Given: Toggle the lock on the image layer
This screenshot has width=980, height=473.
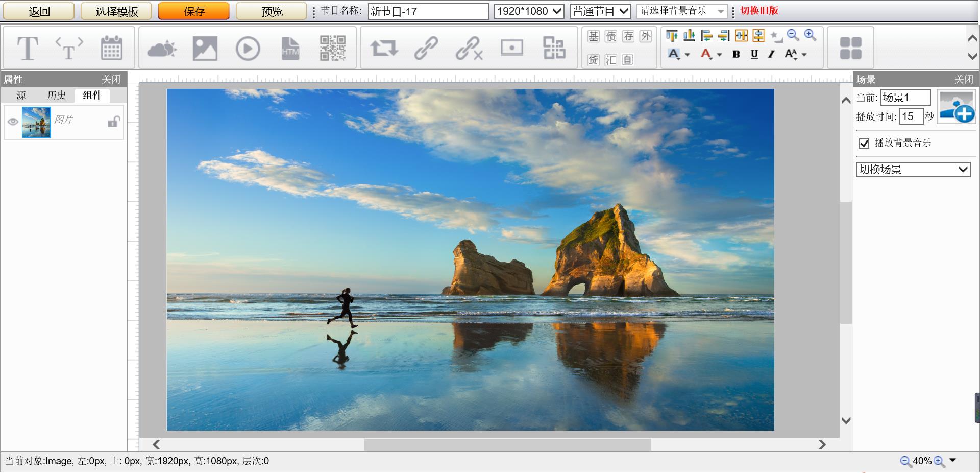Looking at the screenshot, I should [x=113, y=122].
